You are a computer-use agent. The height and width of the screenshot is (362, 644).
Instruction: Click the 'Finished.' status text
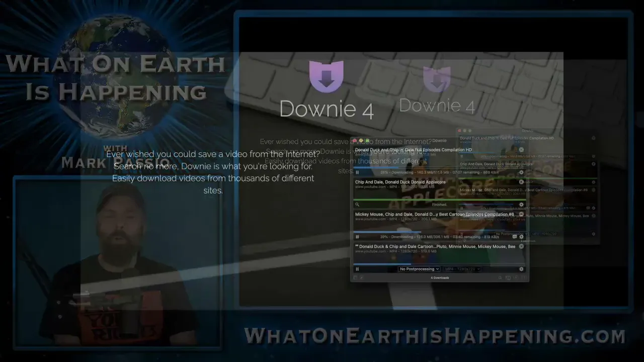[439, 205]
